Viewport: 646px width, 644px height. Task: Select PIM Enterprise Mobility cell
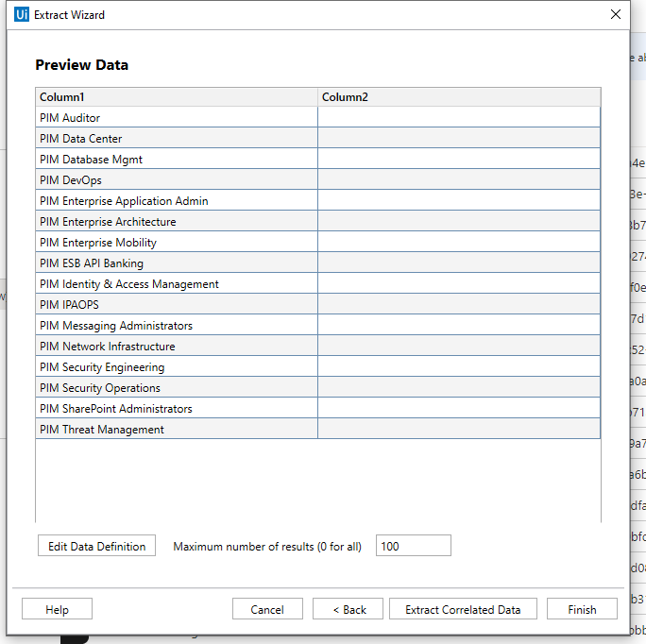pyautogui.click(x=177, y=242)
